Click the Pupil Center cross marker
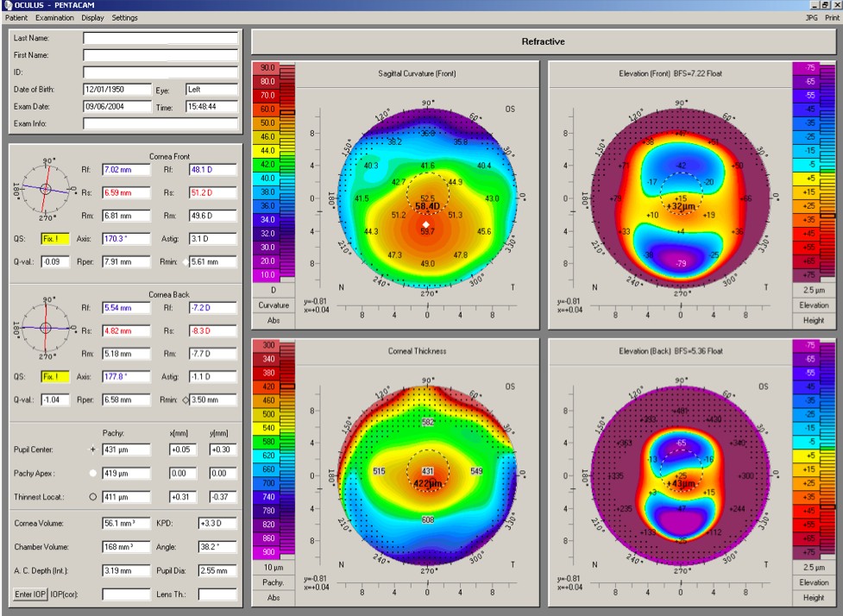This screenshot has height=616, width=843. 92,449
